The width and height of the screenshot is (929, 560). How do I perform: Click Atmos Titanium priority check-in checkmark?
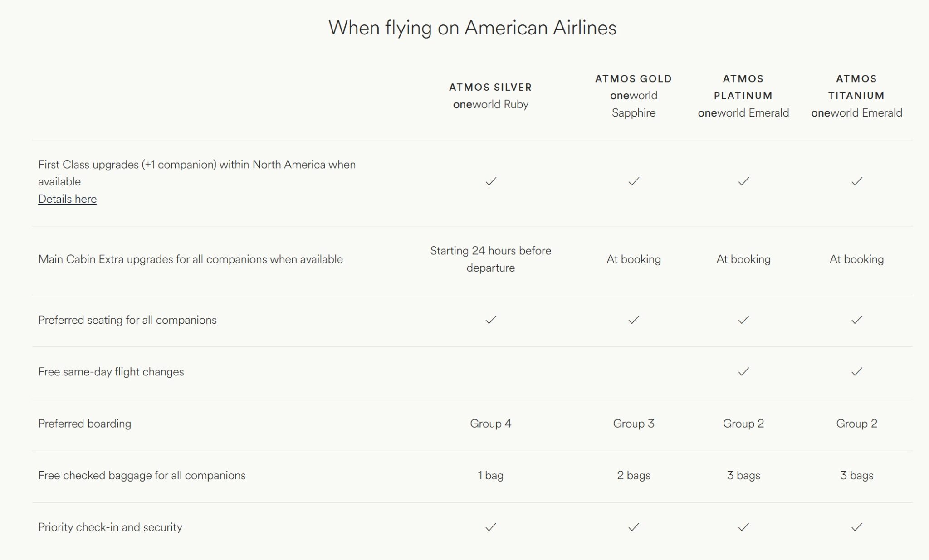tap(857, 527)
